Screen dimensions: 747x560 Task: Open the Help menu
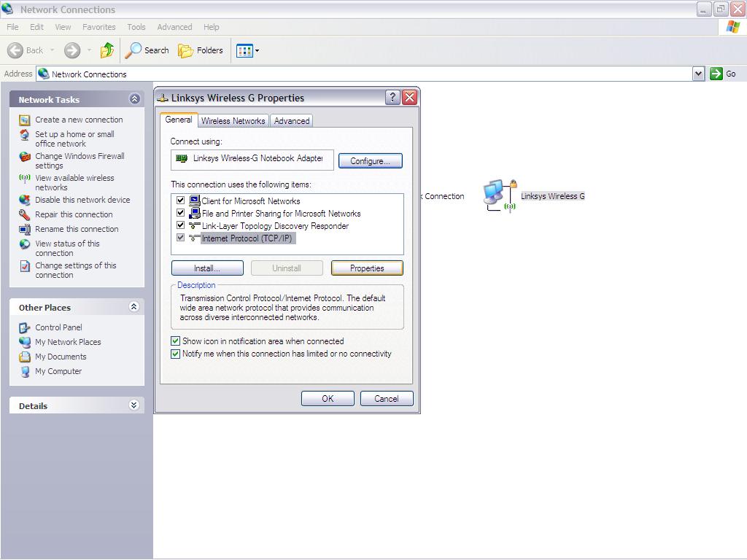(212, 27)
